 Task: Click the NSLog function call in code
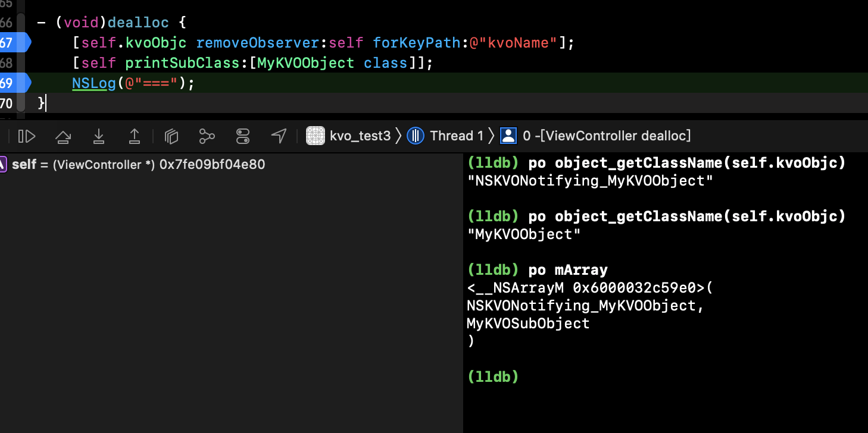tap(93, 83)
